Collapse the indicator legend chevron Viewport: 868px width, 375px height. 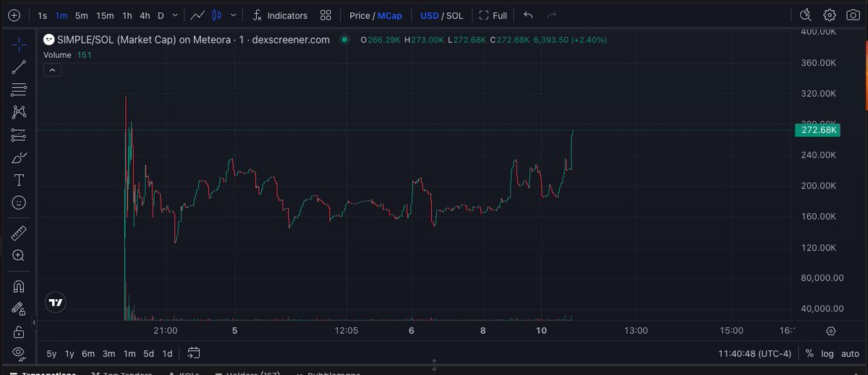pyautogui.click(x=53, y=70)
